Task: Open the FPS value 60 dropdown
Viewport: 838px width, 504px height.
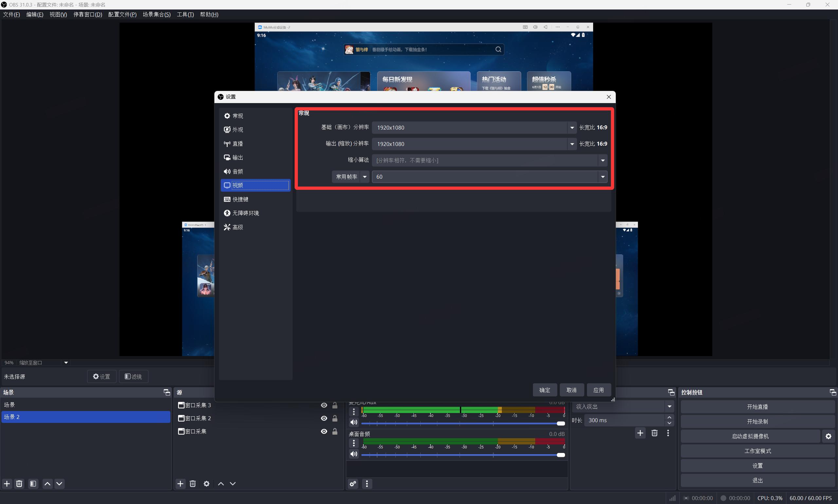Action: [603, 177]
